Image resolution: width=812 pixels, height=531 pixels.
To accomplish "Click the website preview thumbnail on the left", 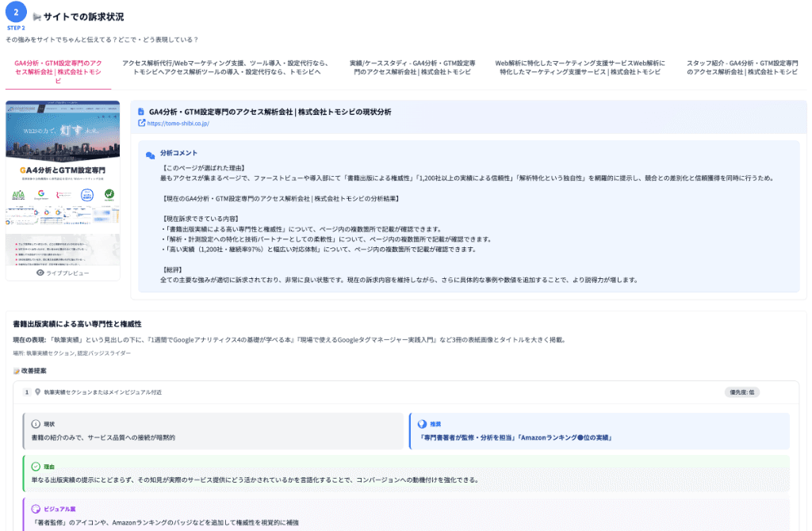I will pyautogui.click(x=61, y=178).
